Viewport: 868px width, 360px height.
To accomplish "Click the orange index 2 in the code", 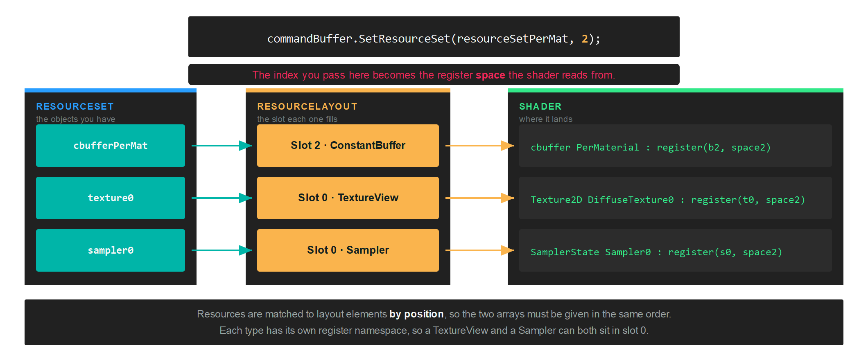I will (x=585, y=38).
